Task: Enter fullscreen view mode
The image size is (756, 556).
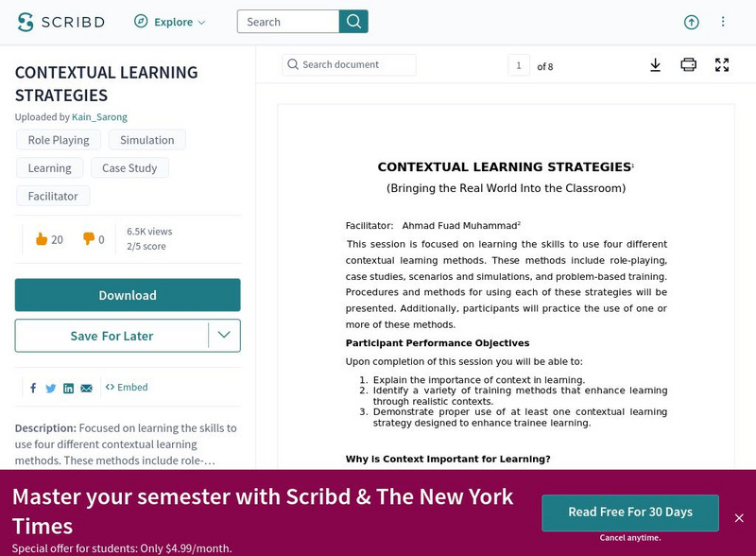Action: pos(722,65)
